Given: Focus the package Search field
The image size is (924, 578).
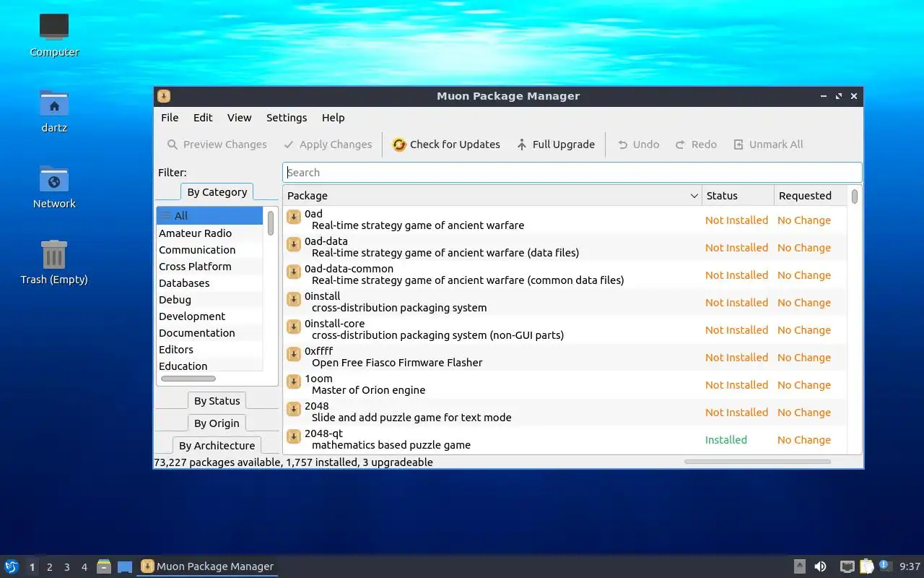Looking at the screenshot, I should [572, 173].
